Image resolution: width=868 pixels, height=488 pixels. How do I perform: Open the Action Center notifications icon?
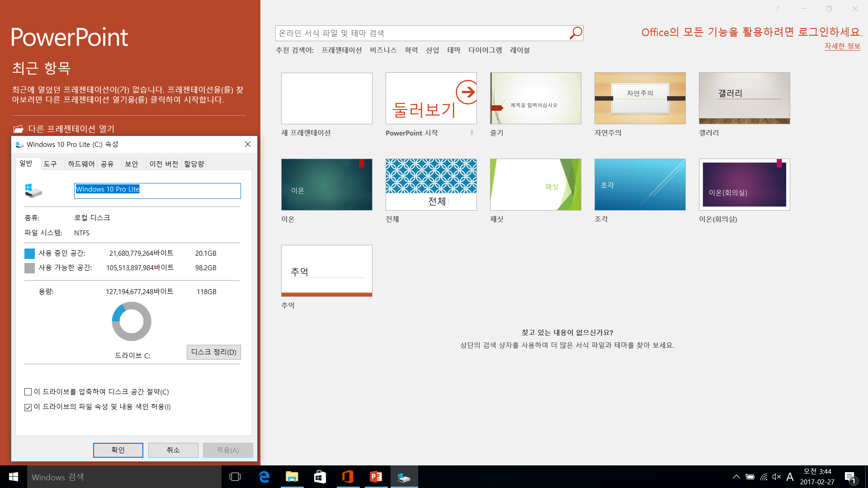coord(850,477)
